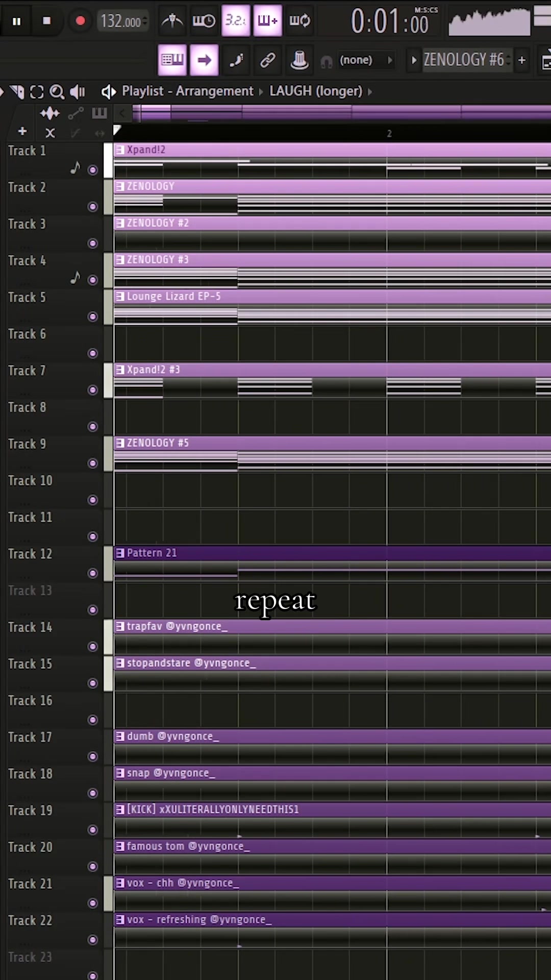The height and width of the screenshot is (980, 551).
Task: Open the (none) snap selector arrow
Action: click(x=390, y=60)
